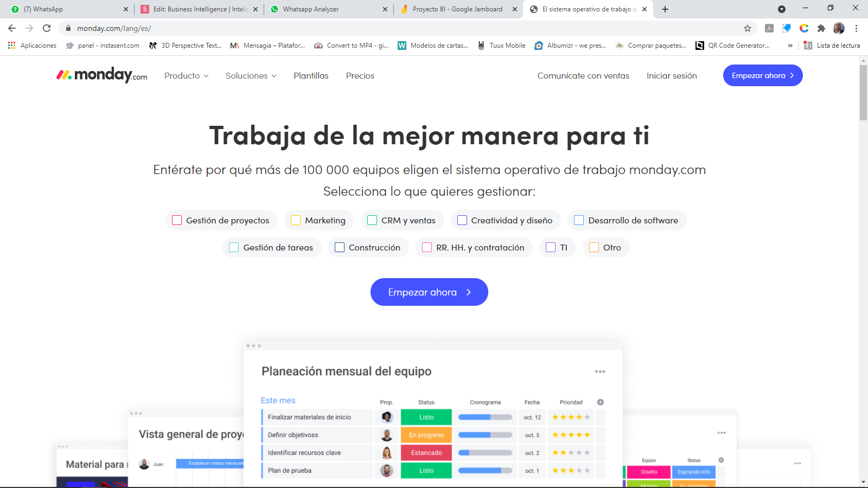Tick Creatividad y diseño
Screen dimensions: 868x488
[462, 220]
